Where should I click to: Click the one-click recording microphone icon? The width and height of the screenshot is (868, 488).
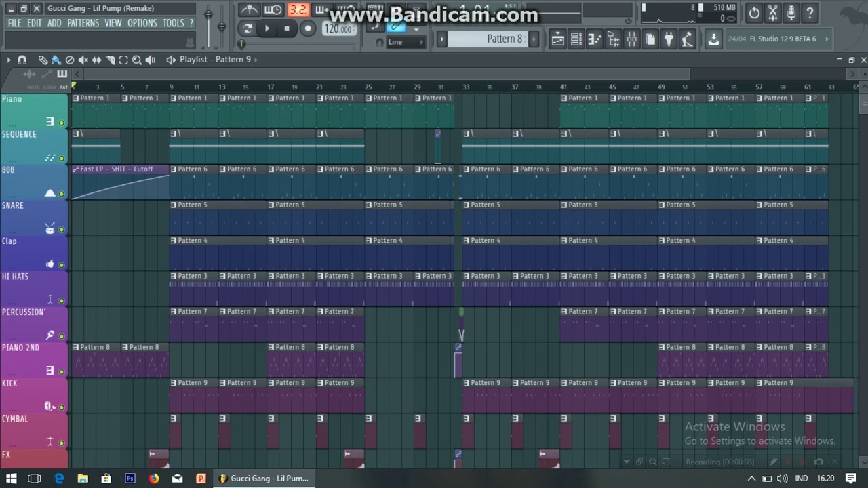click(791, 12)
